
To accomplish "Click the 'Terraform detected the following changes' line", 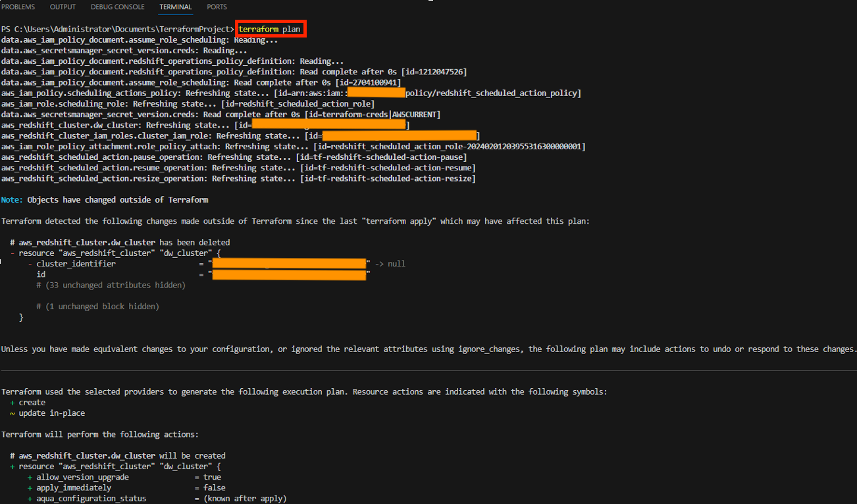I will (296, 221).
